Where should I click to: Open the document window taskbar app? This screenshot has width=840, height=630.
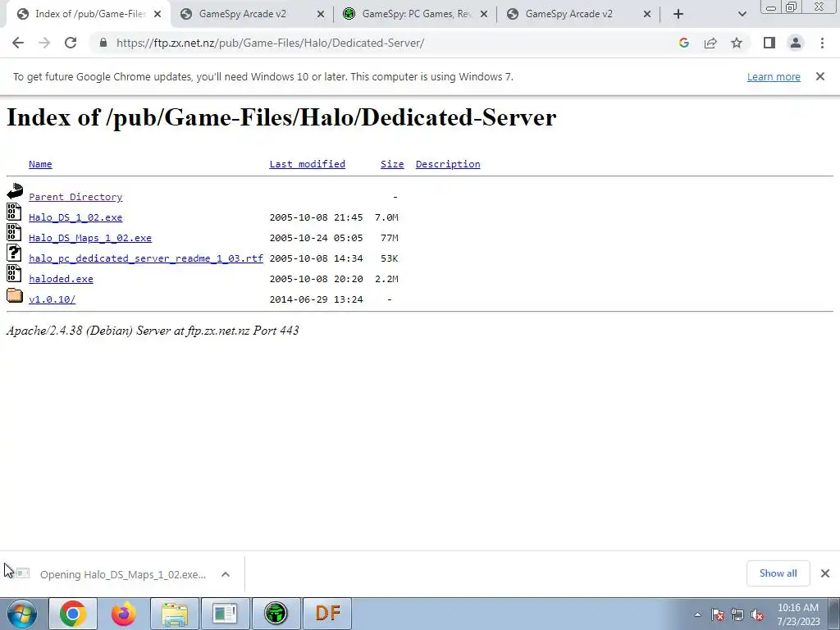click(225, 614)
